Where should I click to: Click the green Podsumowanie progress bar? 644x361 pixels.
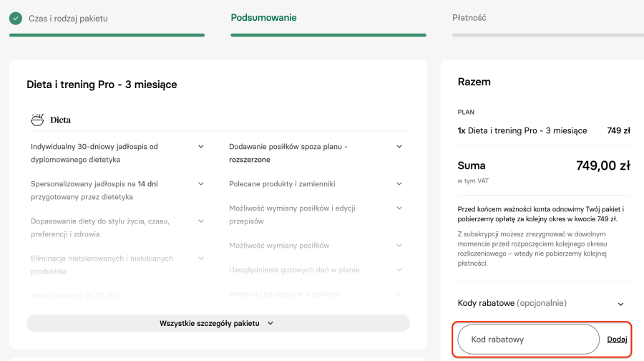(328, 34)
